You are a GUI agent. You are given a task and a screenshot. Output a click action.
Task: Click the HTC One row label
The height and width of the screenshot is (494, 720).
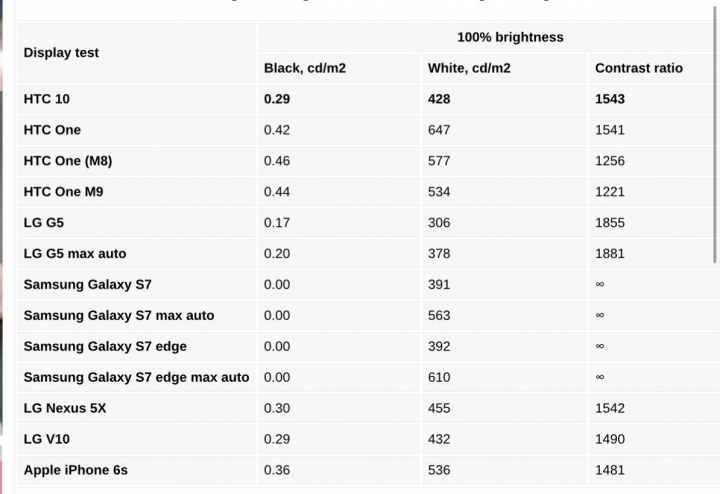(x=52, y=130)
